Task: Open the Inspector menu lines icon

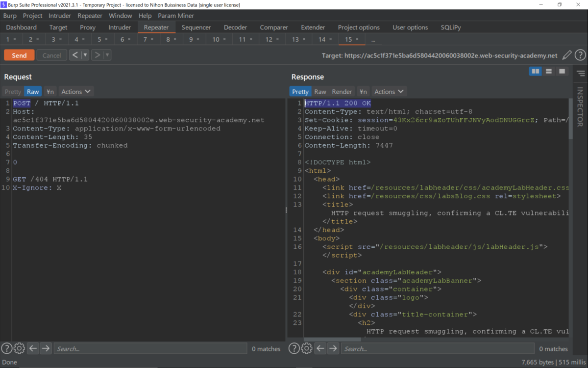Action: [581, 74]
